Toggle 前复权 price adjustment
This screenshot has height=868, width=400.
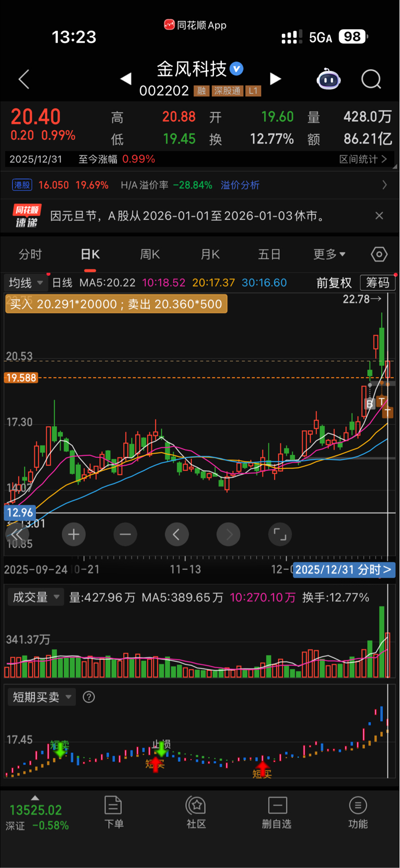point(334,283)
